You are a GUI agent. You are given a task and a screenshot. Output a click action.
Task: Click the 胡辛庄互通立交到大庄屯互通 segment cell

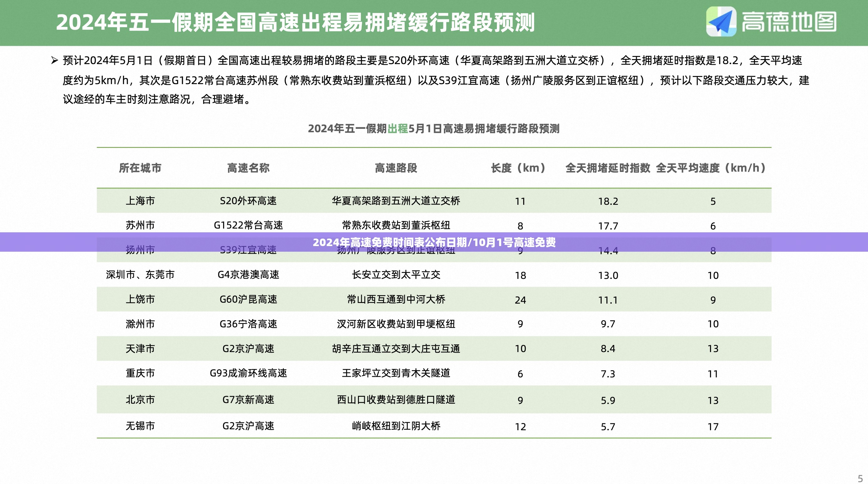(396, 348)
